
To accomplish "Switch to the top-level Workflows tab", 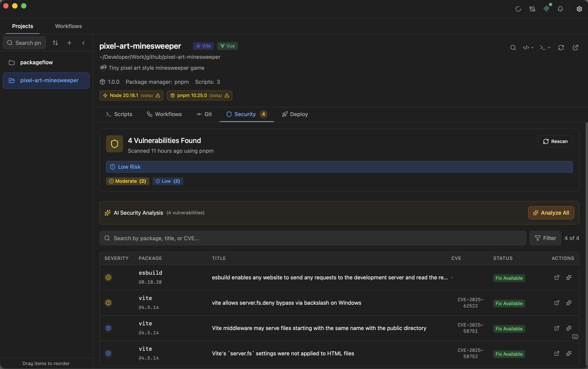I will tap(68, 26).
